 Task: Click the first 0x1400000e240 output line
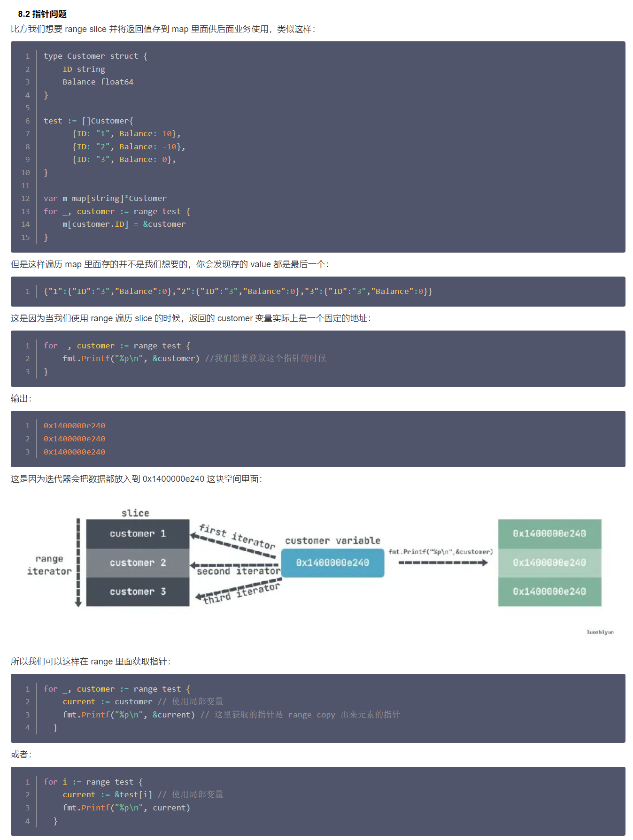(x=74, y=426)
